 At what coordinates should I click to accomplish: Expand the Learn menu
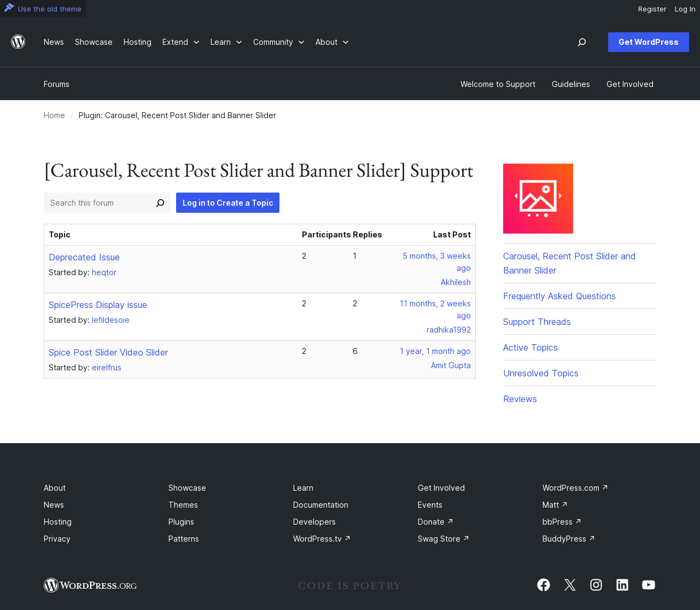226,42
